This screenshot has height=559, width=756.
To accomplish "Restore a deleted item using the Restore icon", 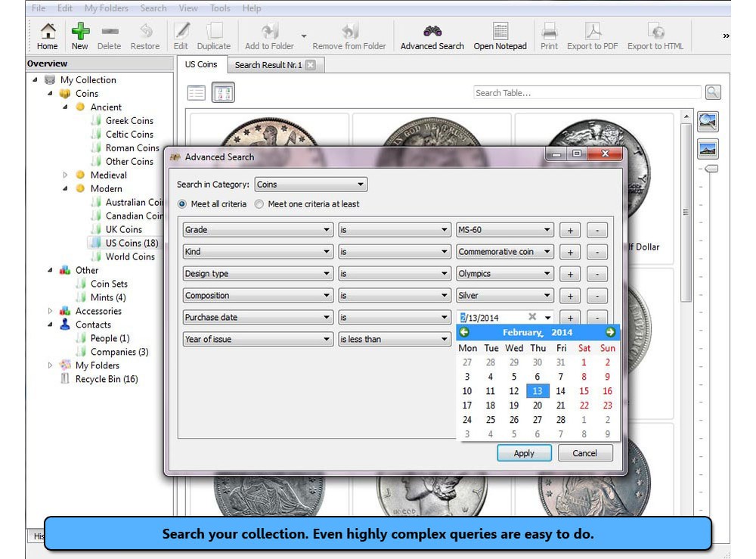I will click(x=145, y=36).
